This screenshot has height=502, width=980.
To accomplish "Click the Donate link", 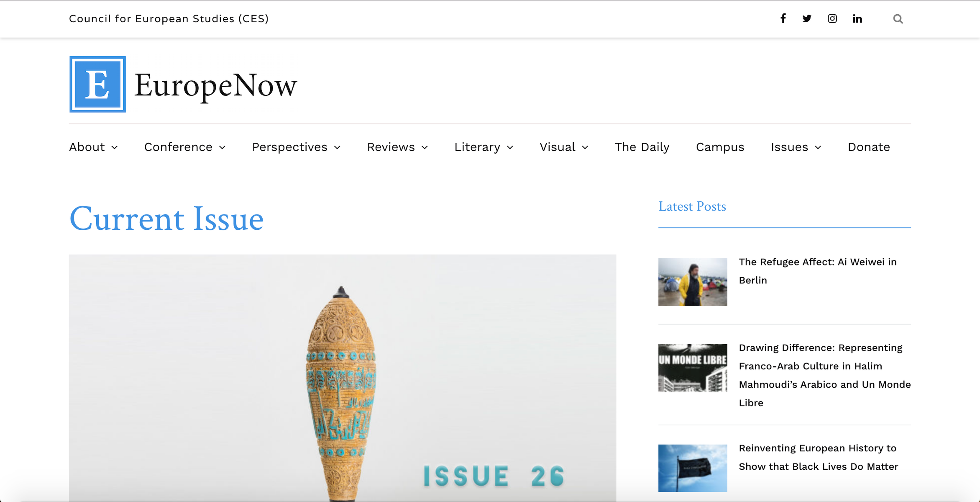I will 869,147.
